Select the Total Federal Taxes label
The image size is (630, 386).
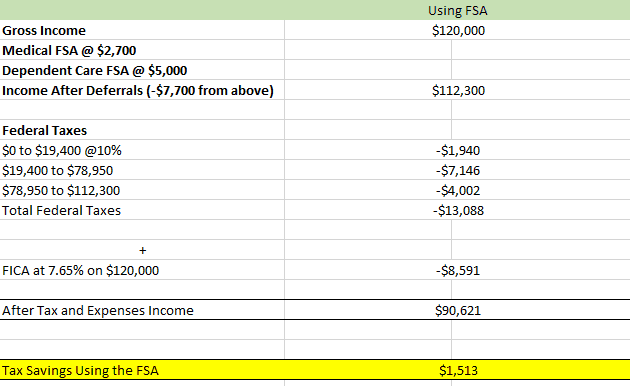tap(61, 210)
